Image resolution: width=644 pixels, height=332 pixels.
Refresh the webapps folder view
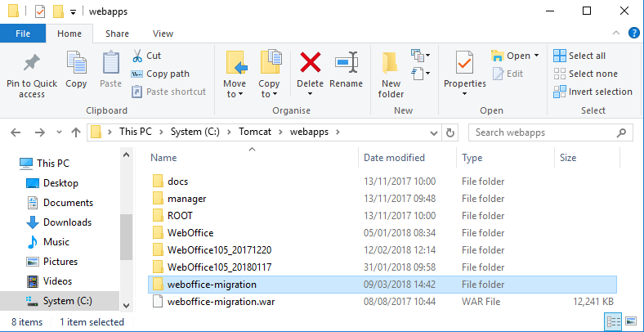[450, 132]
